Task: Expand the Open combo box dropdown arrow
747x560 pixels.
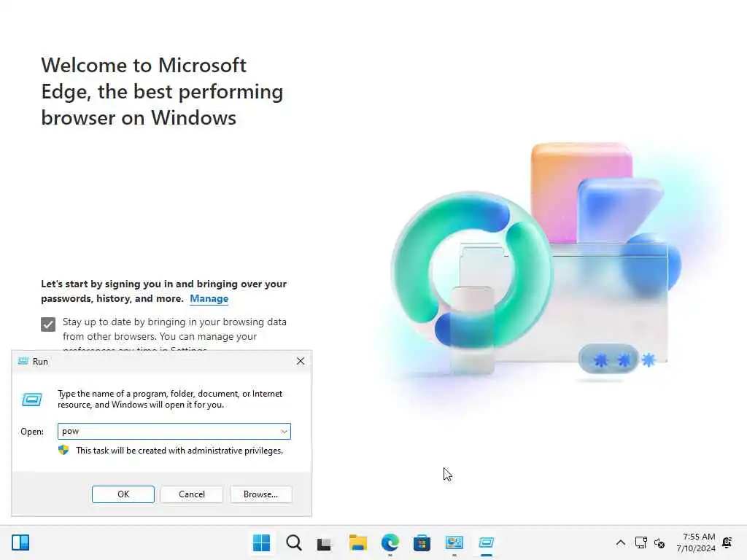Action: [x=284, y=432]
